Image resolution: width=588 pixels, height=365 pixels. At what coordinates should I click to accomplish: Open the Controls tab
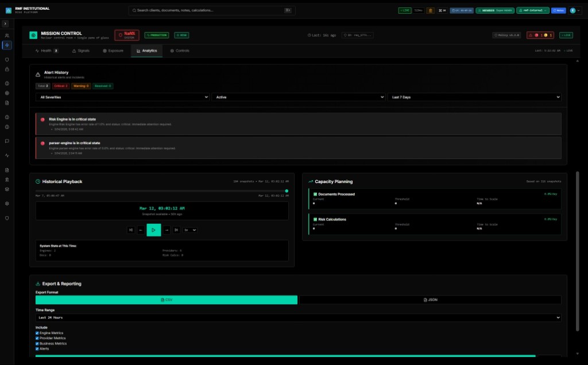tap(180, 51)
